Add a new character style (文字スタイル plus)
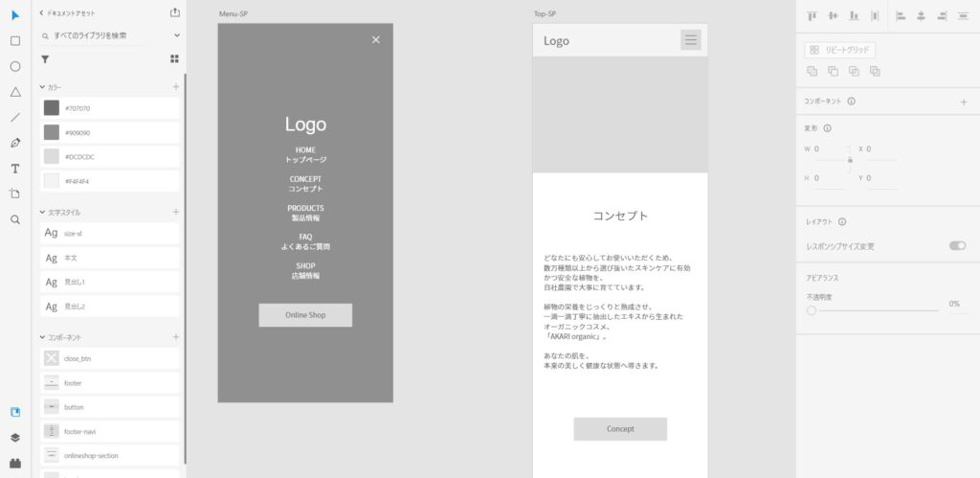Image resolution: width=980 pixels, height=478 pixels. pos(176,212)
